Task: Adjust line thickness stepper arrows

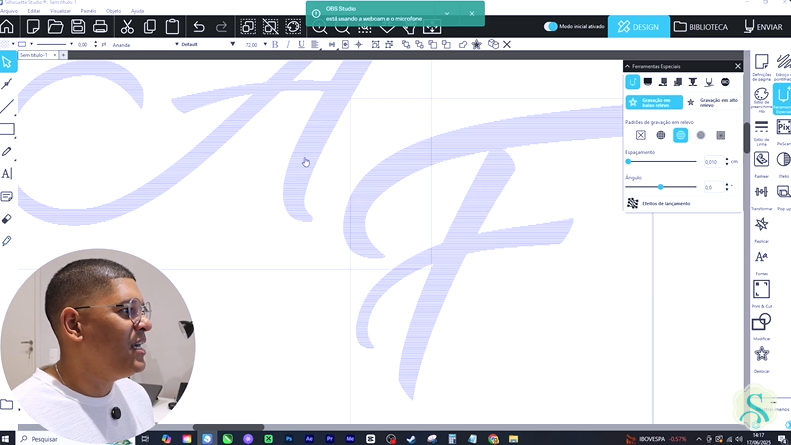Action: (x=95, y=44)
